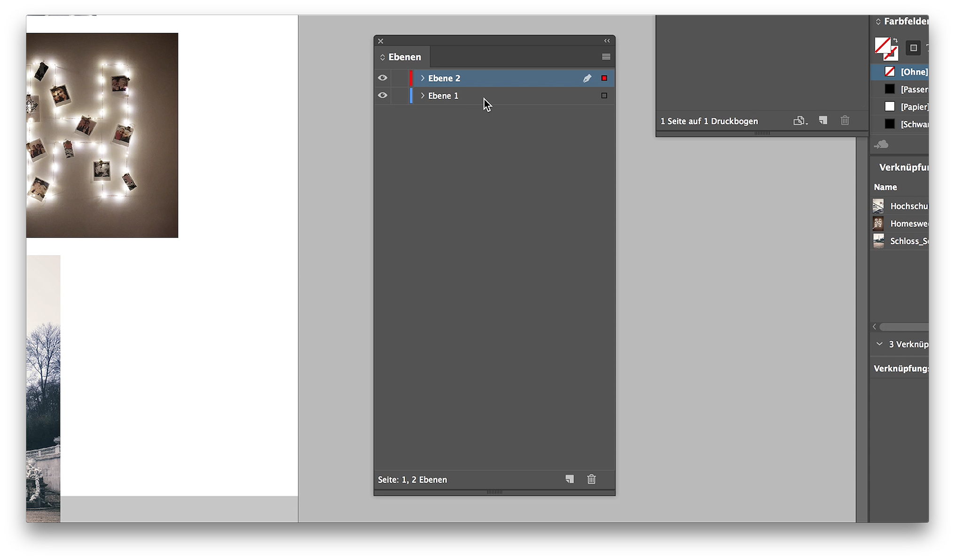Create a new layer in Ebenen panel
This screenshot has height=560, width=955.
coord(570,479)
